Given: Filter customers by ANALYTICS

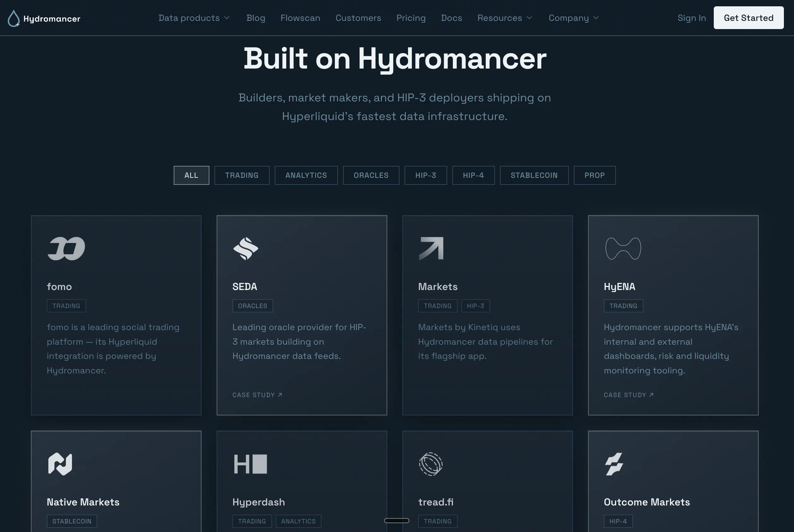Looking at the screenshot, I should tap(306, 175).
